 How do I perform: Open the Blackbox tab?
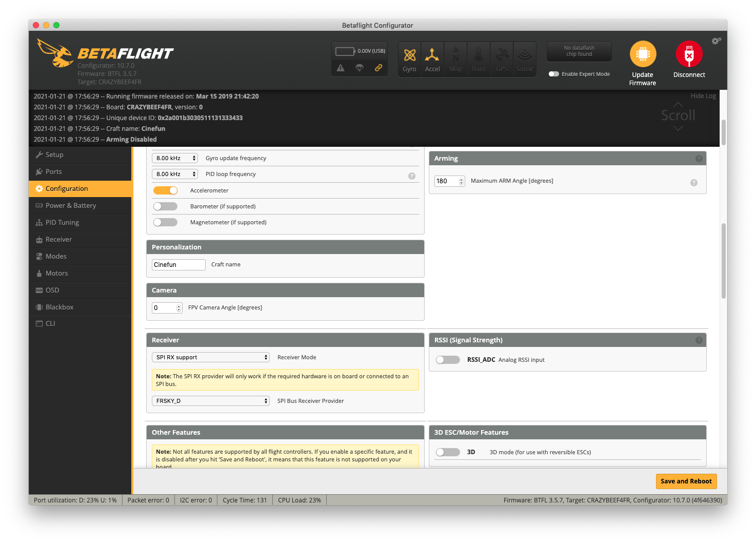click(81, 307)
